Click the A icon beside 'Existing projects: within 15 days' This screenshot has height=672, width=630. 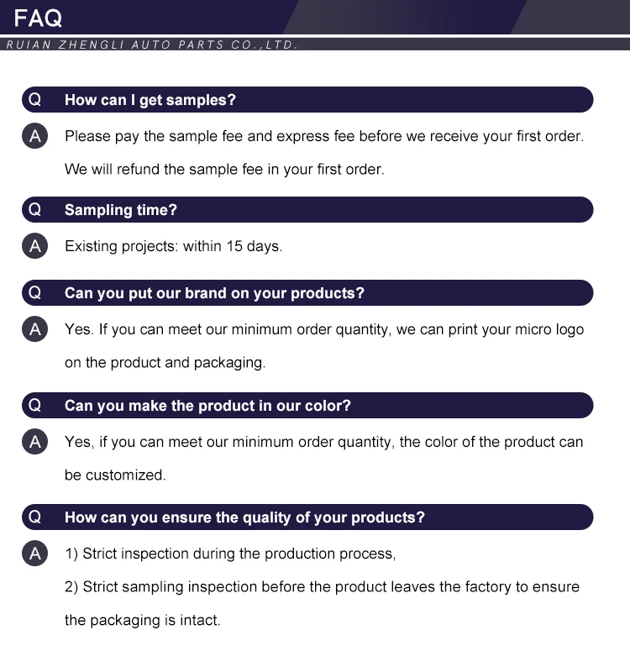tap(34, 246)
